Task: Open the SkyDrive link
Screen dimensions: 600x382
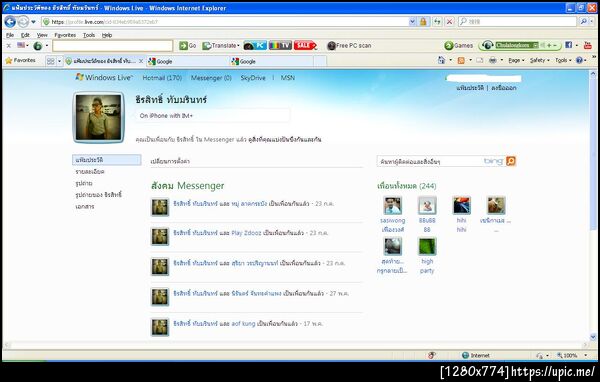Action: click(x=253, y=78)
